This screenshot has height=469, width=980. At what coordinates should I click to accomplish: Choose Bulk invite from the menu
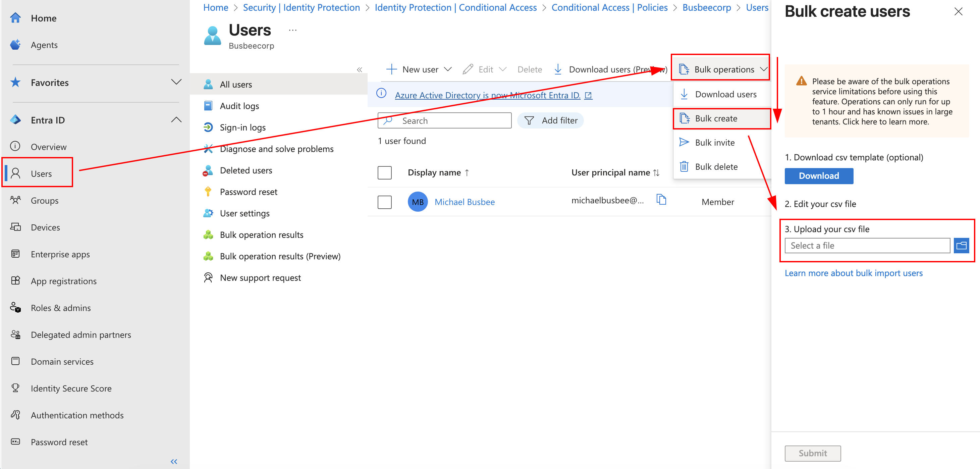714,142
